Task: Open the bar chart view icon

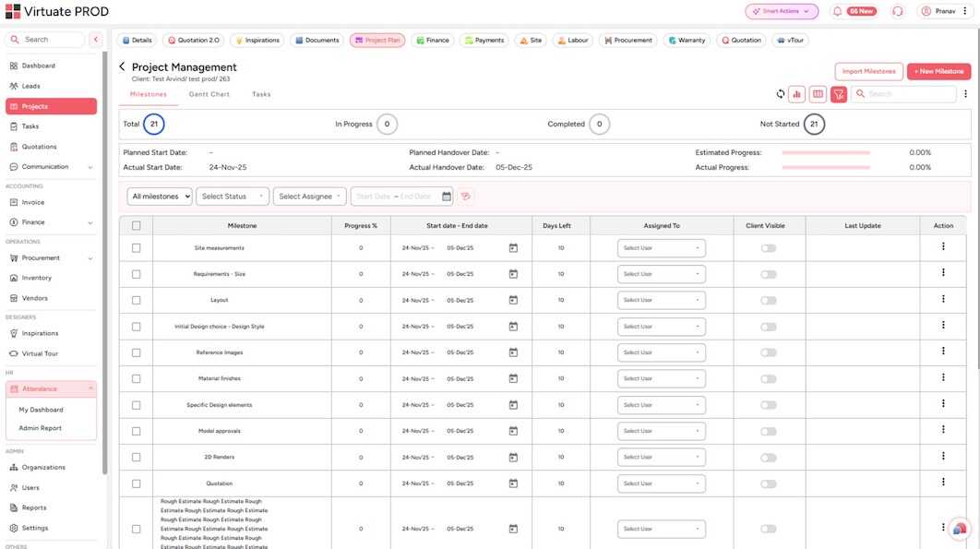Action: (796, 94)
